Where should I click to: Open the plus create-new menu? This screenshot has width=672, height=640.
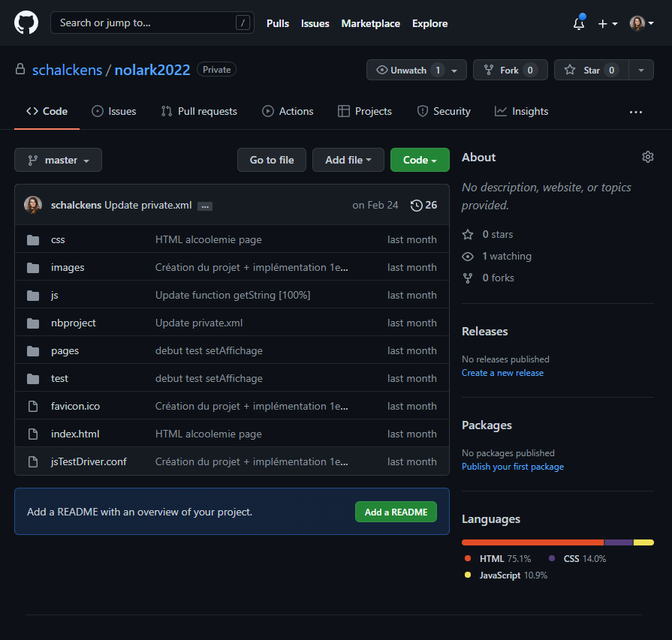pyautogui.click(x=607, y=23)
